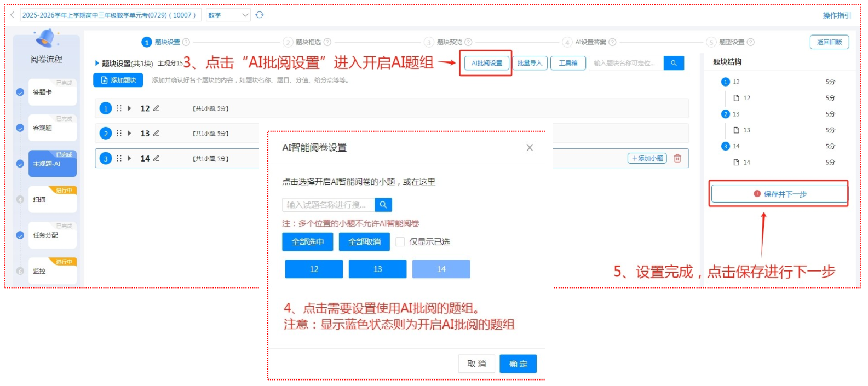The image size is (868, 386).
Task: Click the pencil edit icon beside block 12
Action: pos(156,108)
